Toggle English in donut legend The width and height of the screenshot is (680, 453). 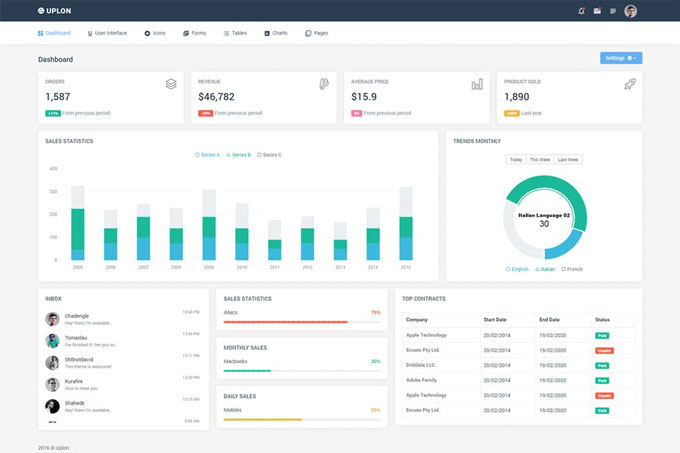tap(517, 269)
